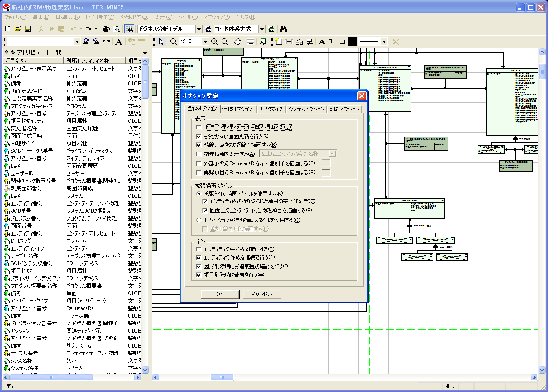Switch to カスタマイズ tab

pyautogui.click(x=271, y=109)
